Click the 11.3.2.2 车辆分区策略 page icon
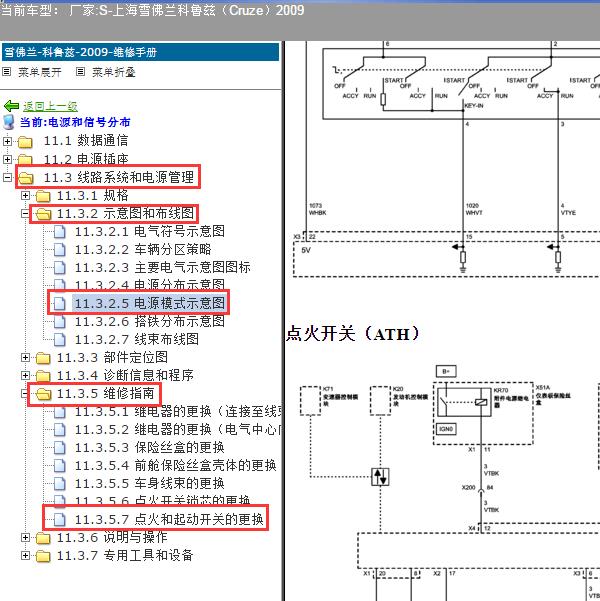Image resolution: width=600 pixels, height=601 pixels. click(59, 250)
